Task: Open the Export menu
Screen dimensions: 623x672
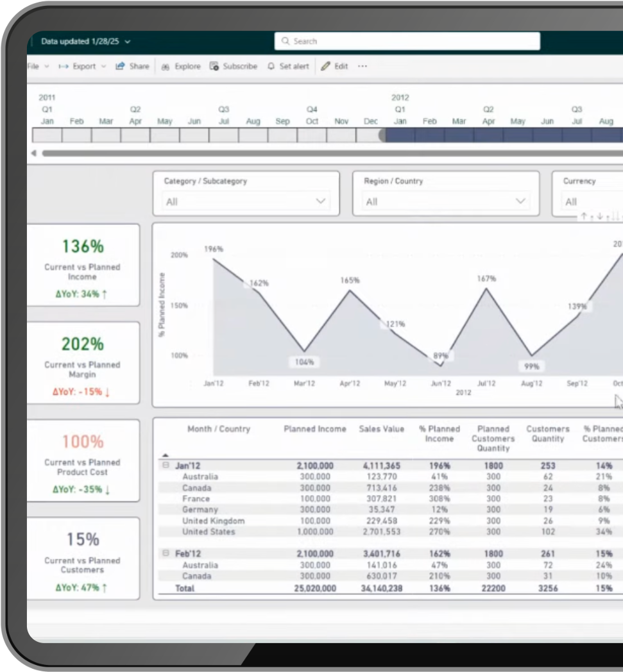Action: click(x=82, y=66)
